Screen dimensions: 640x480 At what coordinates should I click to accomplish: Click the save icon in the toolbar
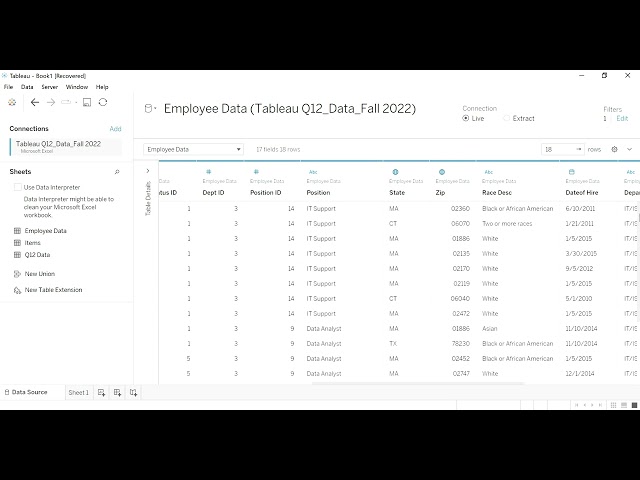coord(87,102)
